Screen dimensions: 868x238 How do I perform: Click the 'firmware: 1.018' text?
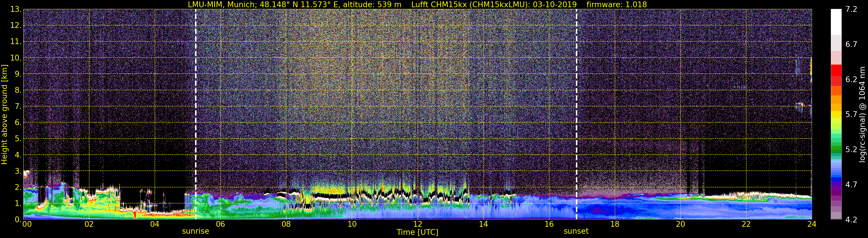click(x=617, y=4)
